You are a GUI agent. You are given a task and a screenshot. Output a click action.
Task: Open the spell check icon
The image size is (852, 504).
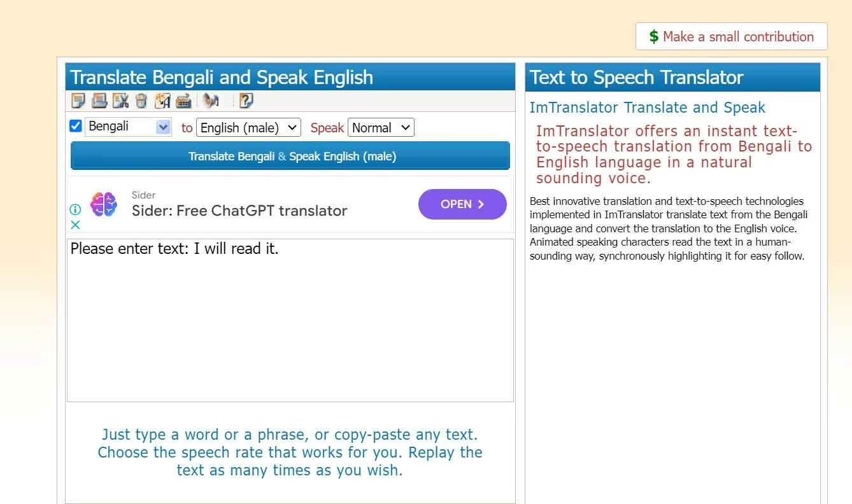[x=162, y=101]
